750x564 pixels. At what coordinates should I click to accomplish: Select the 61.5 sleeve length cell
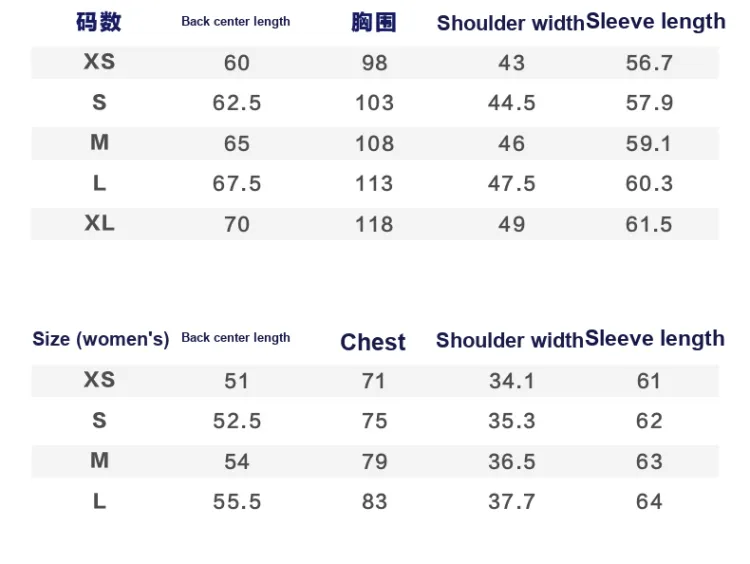pyautogui.click(x=649, y=224)
